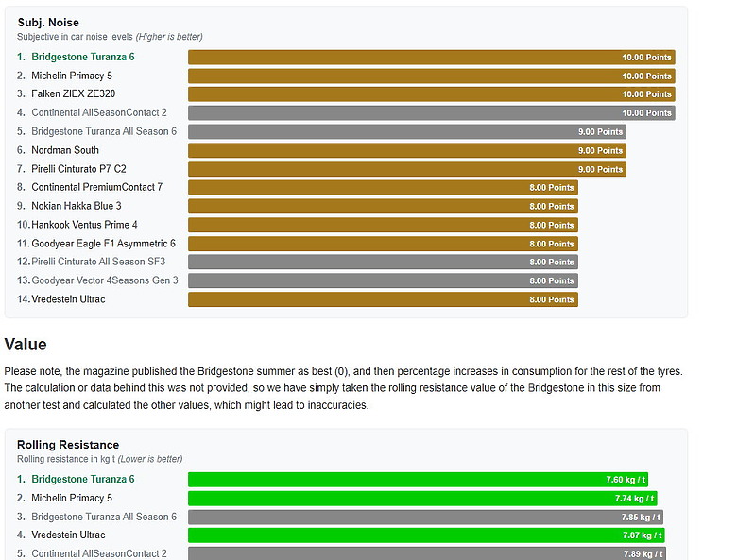Click Goodyear Vector 4Seasons Gen 3 label

tap(105, 280)
